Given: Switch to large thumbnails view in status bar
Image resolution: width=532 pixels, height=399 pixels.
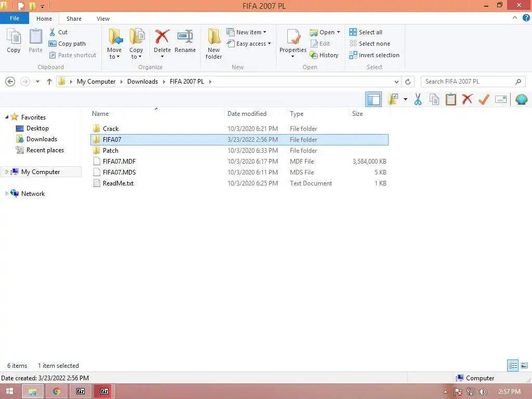Looking at the screenshot, I should point(524,365).
